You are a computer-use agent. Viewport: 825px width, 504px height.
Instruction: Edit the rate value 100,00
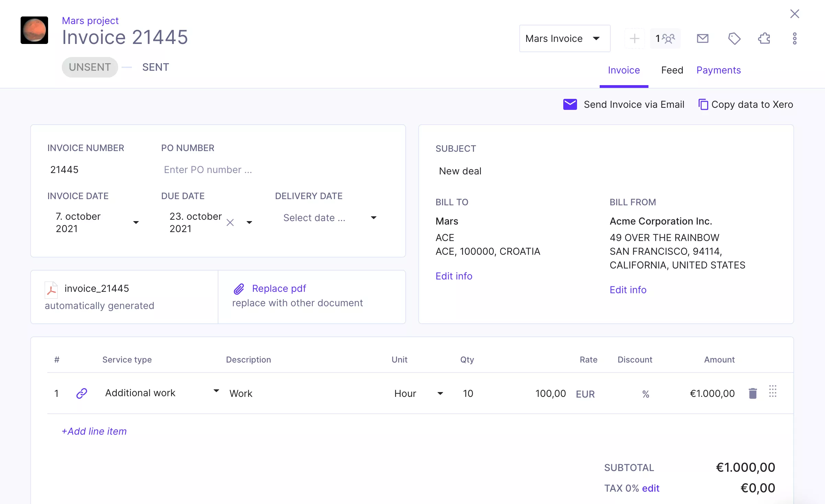pos(551,393)
